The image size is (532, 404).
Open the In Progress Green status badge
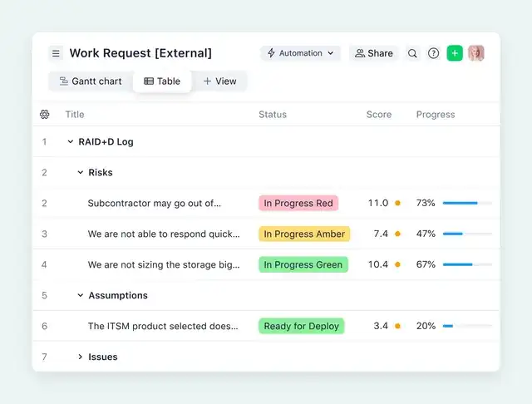[x=303, y=264]
